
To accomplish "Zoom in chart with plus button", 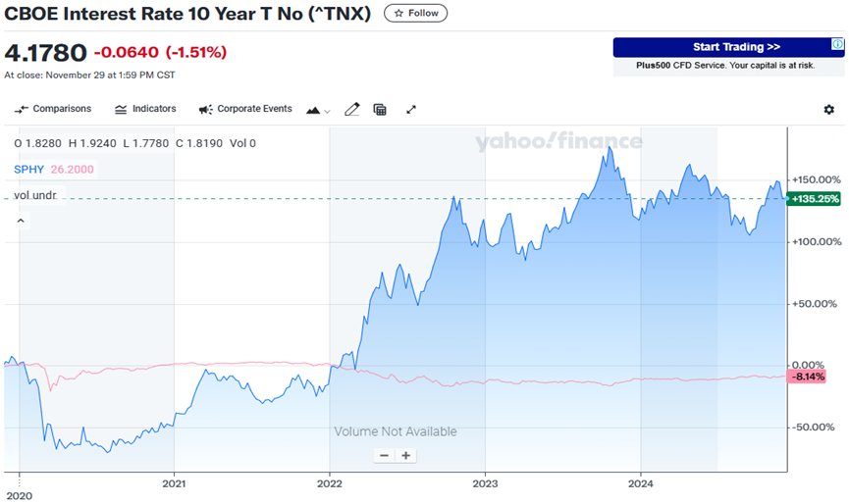I will pos(405,455).
